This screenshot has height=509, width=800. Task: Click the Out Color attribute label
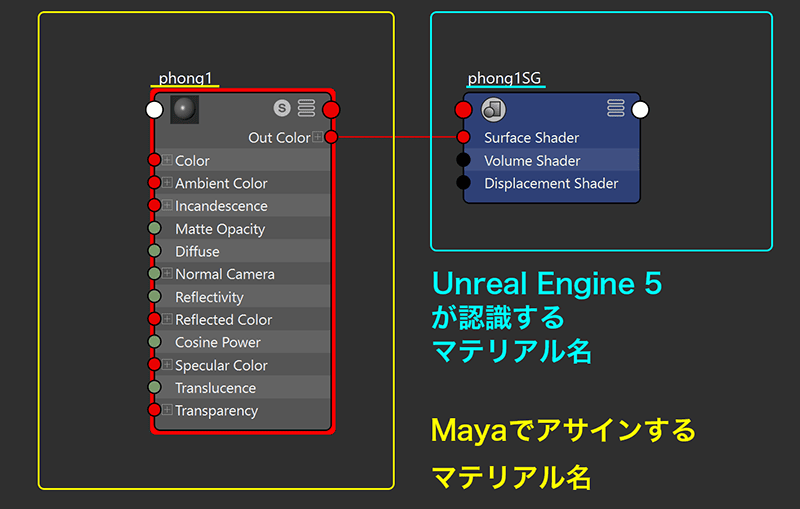279,138
